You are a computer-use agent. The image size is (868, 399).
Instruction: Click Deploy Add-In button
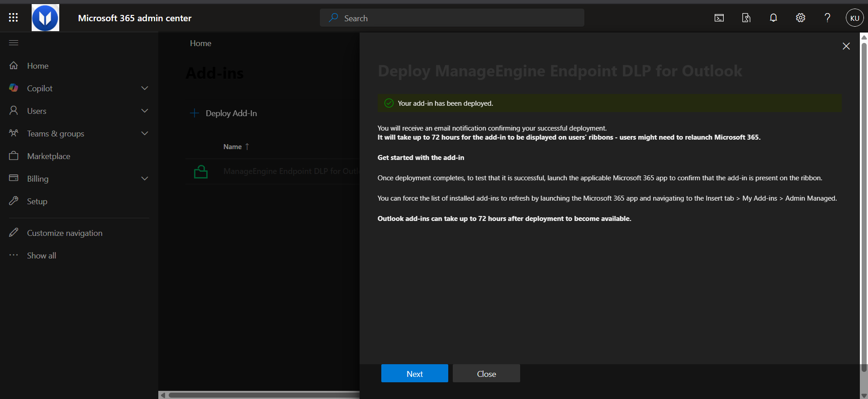[x=224, y=113]
